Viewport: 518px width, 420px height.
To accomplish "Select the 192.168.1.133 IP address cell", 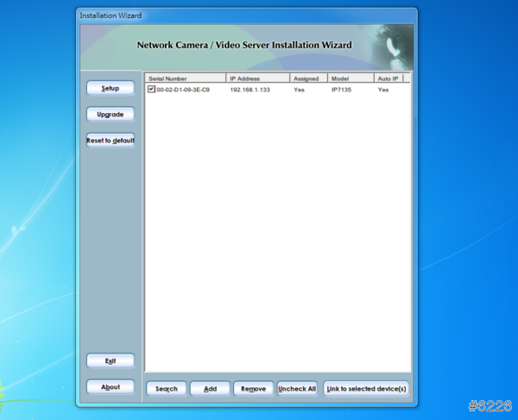I will point(250,90).
